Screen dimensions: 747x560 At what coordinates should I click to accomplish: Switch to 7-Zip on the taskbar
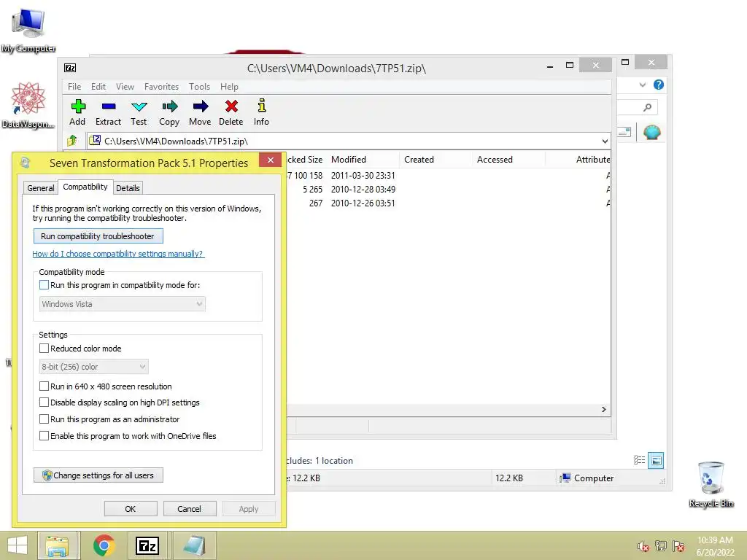pyautogui.click(x=147, y=545)
